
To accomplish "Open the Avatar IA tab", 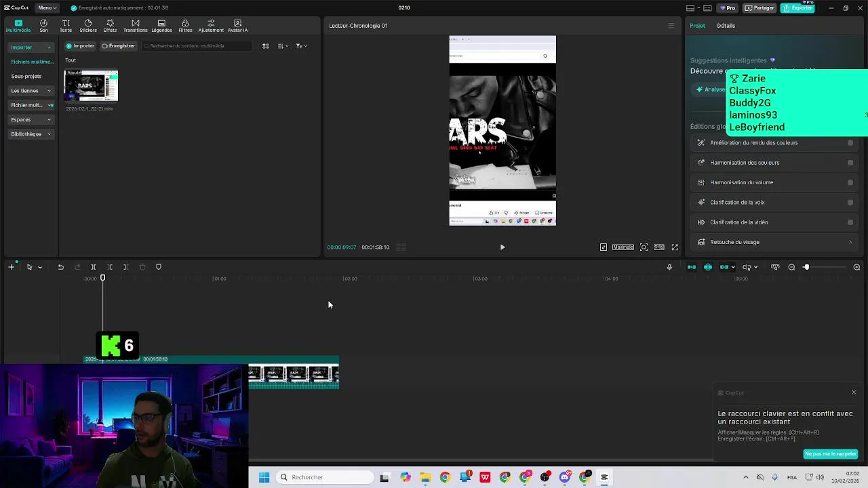I will (237, 26).
